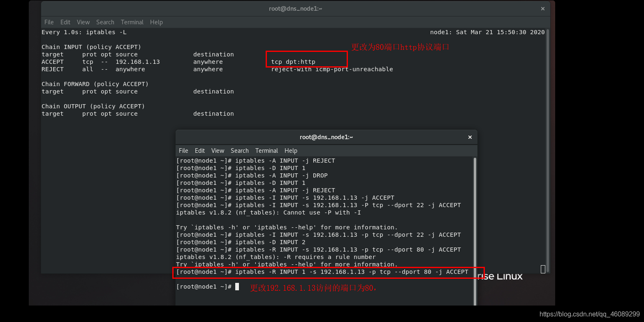
Task: Click the front terminal window title bar
Action: pyautogui.click(x=326, y=137)
